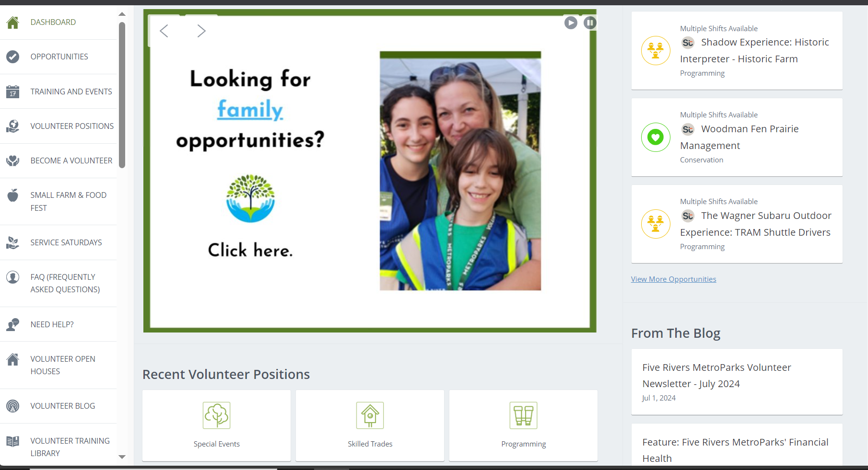Open Woodman Fen Prairie Management opportunity

[x=737, y=137]
